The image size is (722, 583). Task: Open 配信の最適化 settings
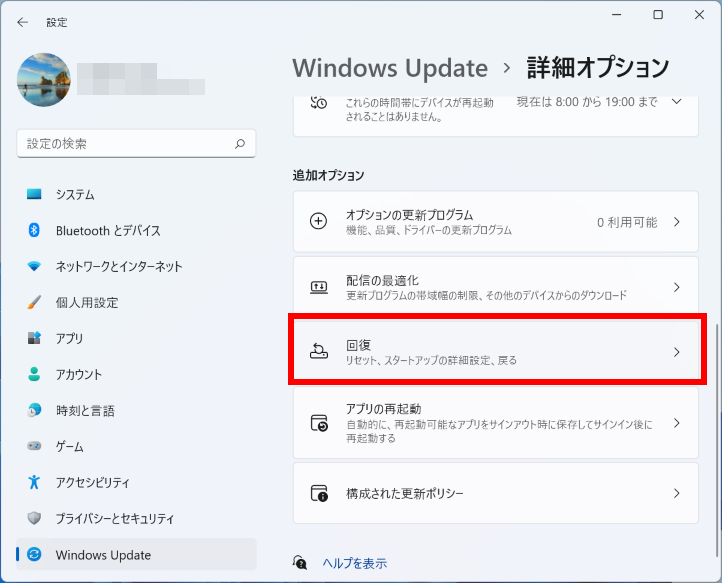click(495, 287)
